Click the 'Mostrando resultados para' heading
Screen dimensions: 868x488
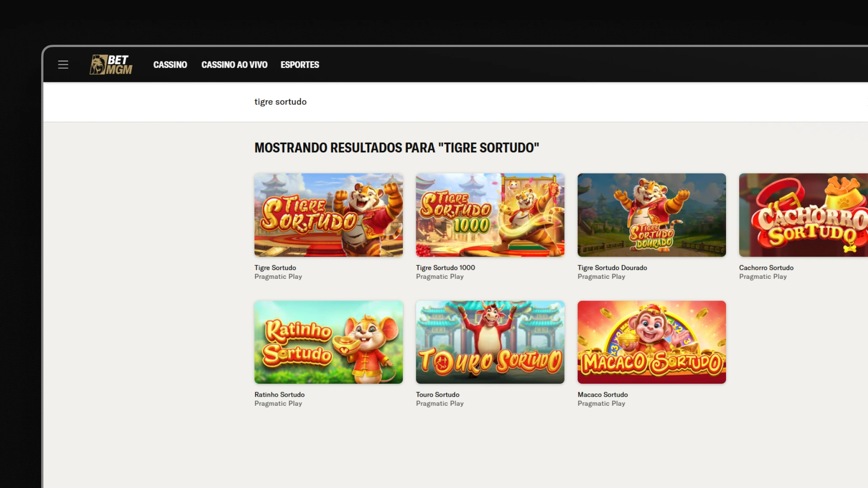(396, 148)
